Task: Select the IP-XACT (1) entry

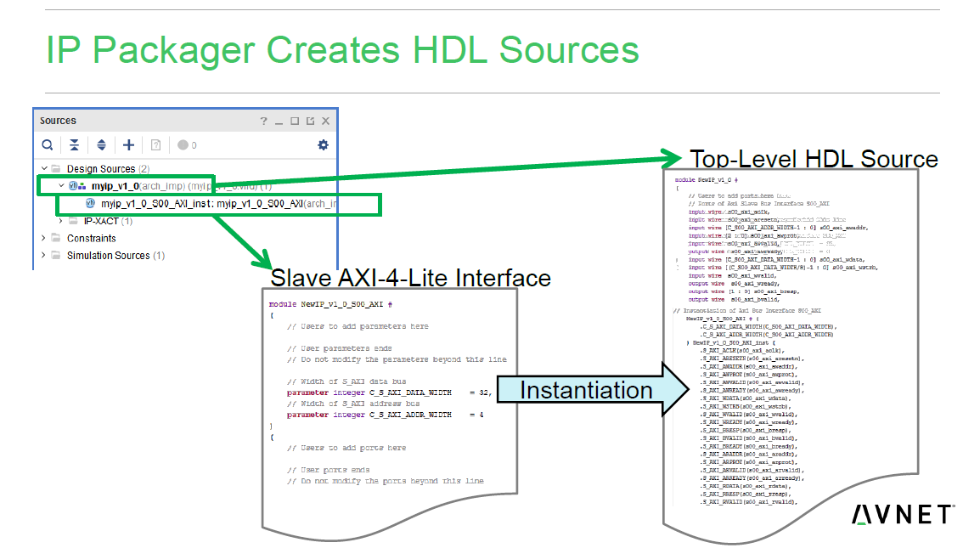Action: coord(108,221)
